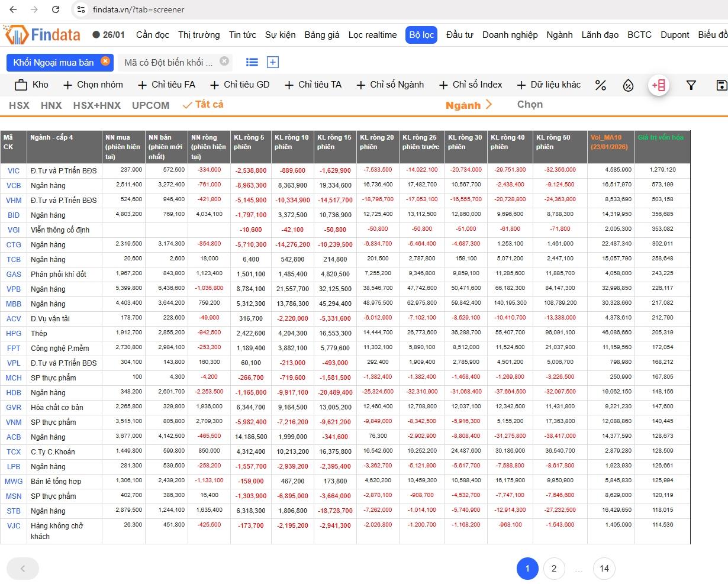This screenshot has height=584, width=728.
Task: Expand the Ngành chevron selector
Action: (x=488, y=105)
